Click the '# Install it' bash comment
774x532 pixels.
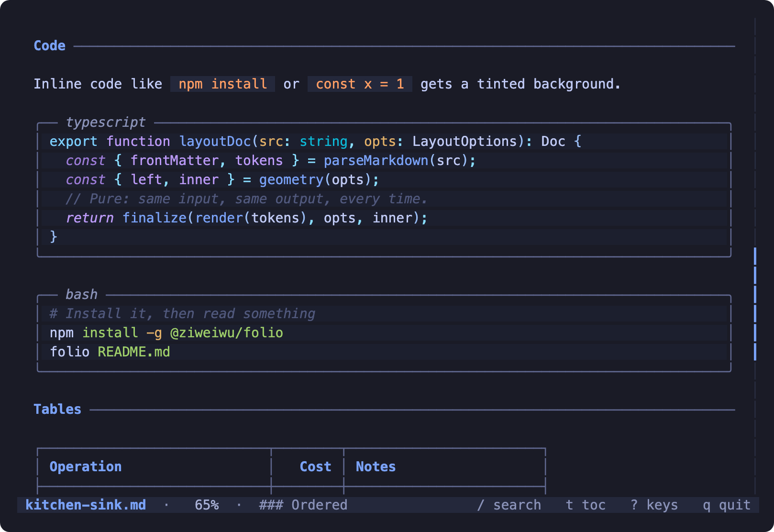pos(182,314)
